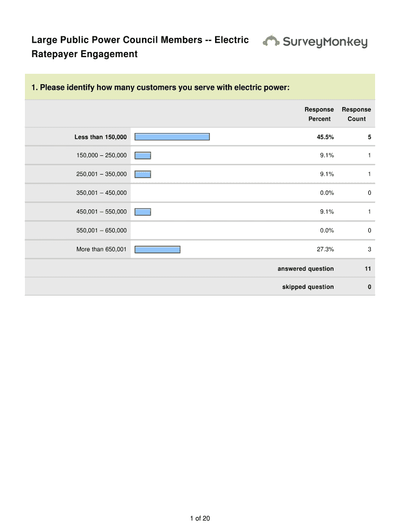Click the More than 650,001 bar
The height and width of the screenshot is (532, 400).
click(157, 249)
